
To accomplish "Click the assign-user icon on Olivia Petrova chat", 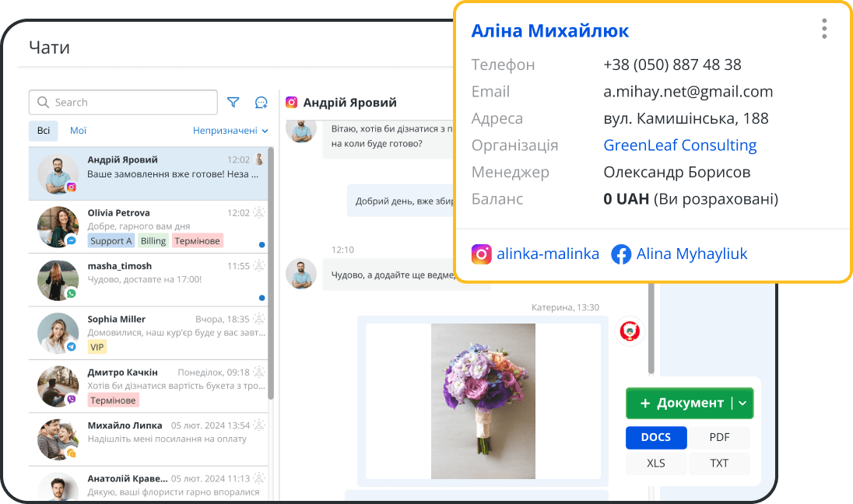I will pyautogui.click(x=259, y=212).
